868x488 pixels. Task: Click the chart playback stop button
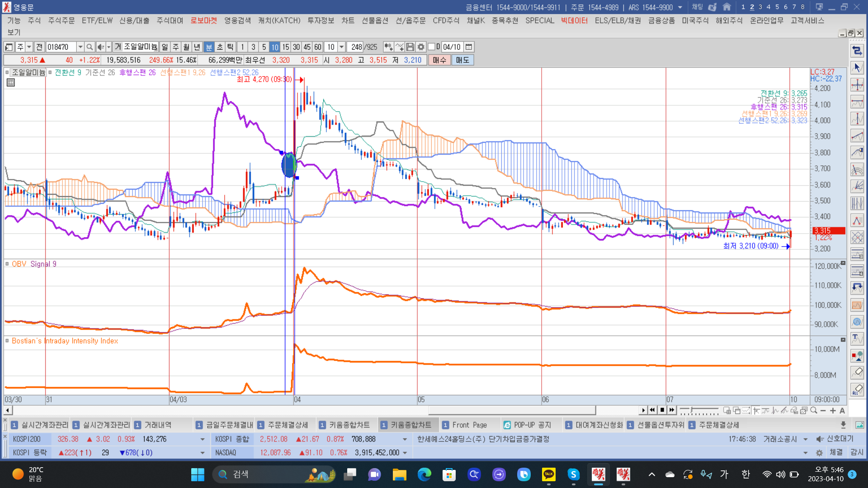[662, 410]
